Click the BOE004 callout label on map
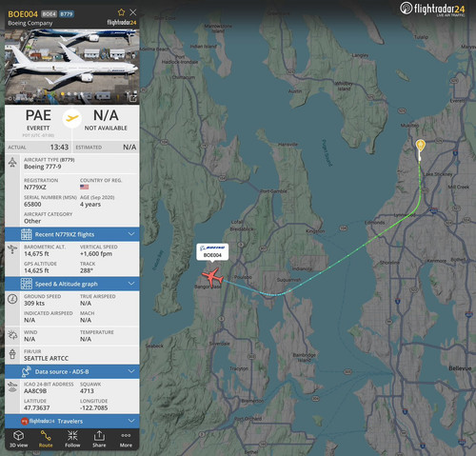476x456 pixels. tap(212, 252)
